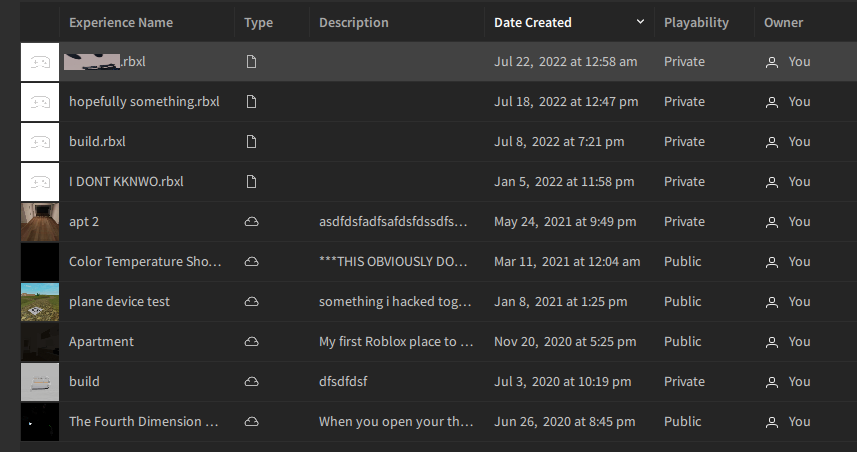
Task: Click the cloud type icon for apt 2
Action: coord(252,222)
